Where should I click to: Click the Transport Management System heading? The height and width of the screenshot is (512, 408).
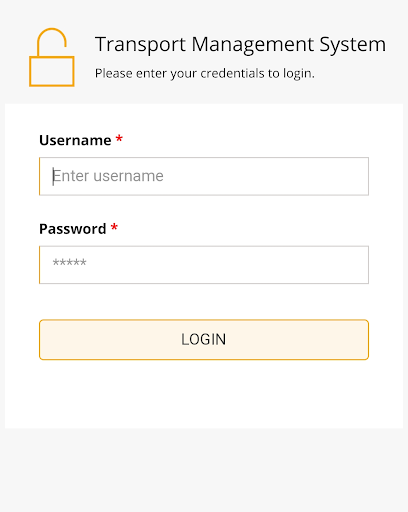[x=240, y=45]
